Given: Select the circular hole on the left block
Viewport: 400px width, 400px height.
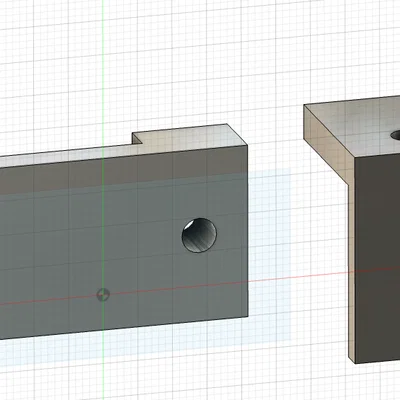Looking at the screenshot, I should click(x=199, y=235).
